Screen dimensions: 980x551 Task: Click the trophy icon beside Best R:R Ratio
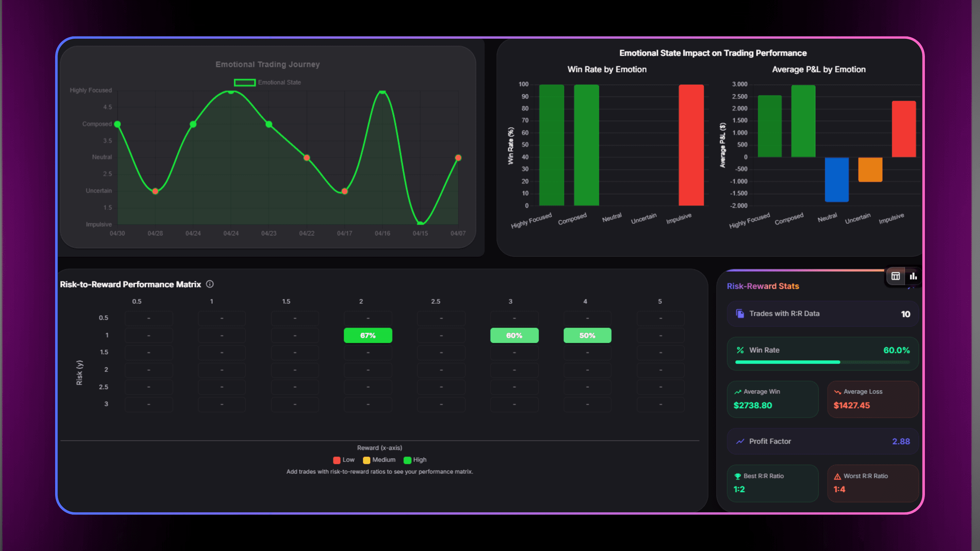pyautogui.click(x=738, y=476)
